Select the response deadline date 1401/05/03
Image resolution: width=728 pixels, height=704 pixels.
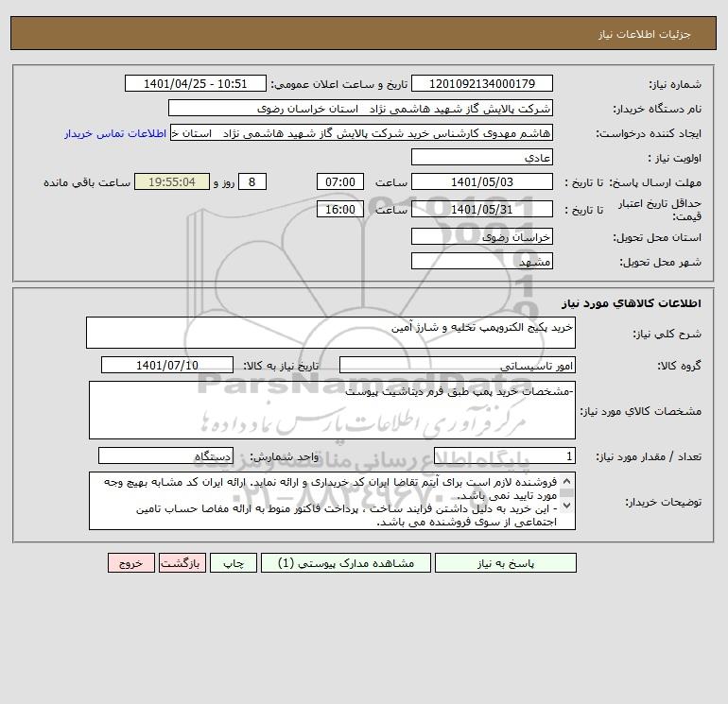[482, 182]
